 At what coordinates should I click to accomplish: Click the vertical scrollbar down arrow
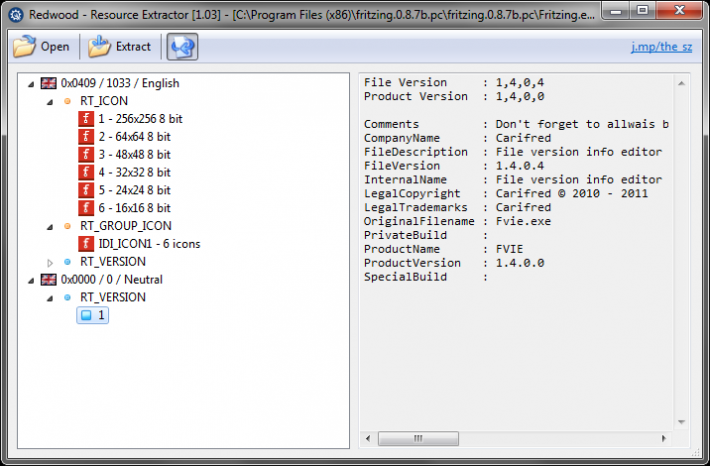click(x=681, y=422)
